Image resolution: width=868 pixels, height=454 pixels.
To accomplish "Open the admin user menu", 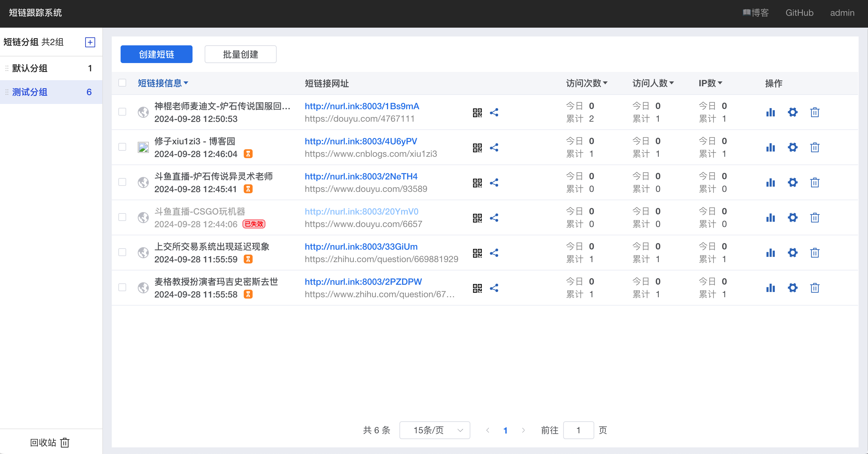I will 842,13.
